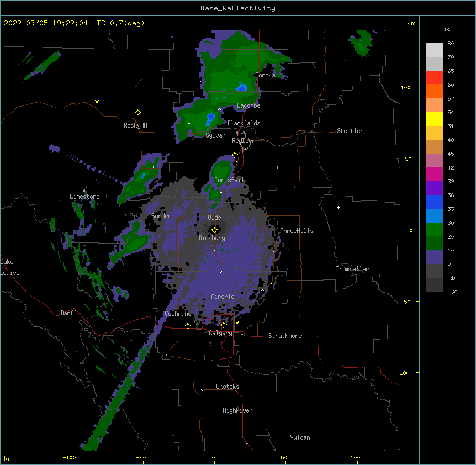Image resolution: width=476 pixels, height=465 pixels.
Task: Click the dBZ legend heading
Action: click(x=447, y=30)
